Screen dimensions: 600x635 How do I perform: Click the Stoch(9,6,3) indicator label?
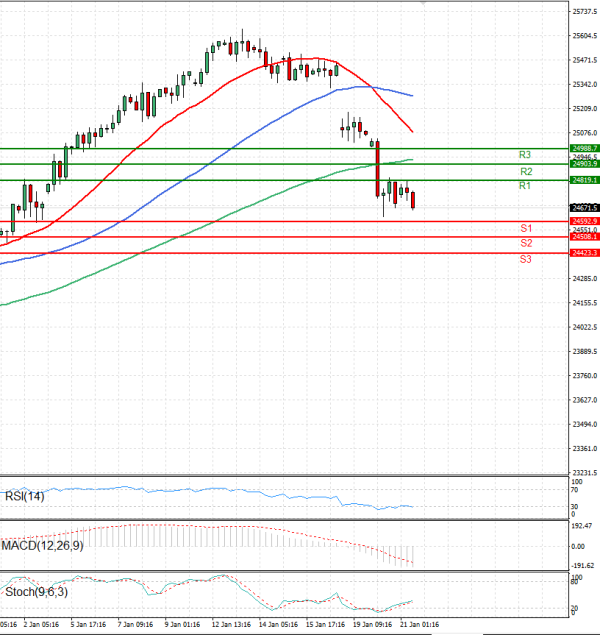[x=35, y=591]
